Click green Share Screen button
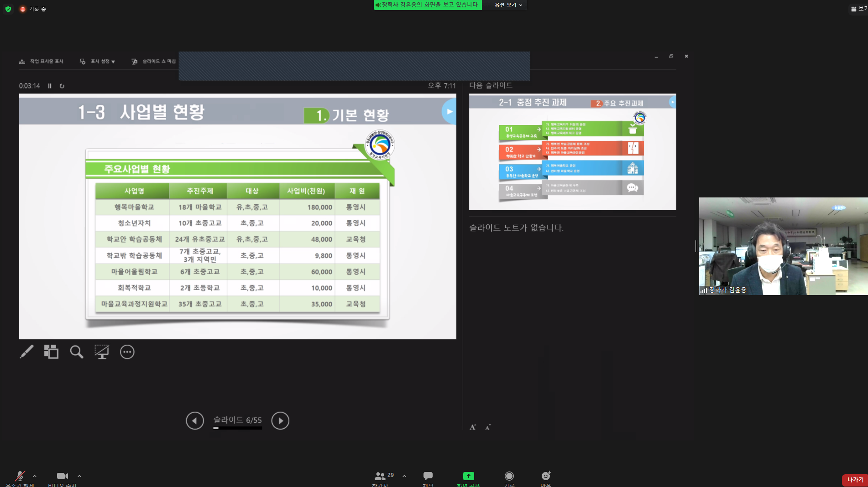Screen dimensions: 868x487 click(x=468, y=478)
